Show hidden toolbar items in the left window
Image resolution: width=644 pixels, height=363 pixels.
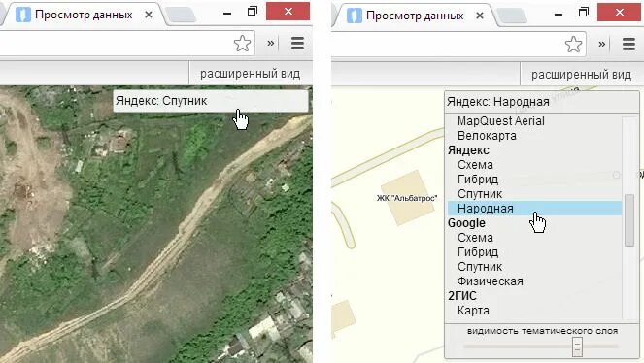tap(271, 43)
